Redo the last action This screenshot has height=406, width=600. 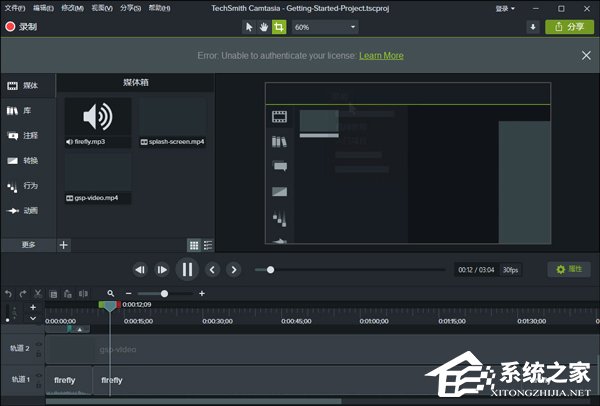tap(23, 294)
